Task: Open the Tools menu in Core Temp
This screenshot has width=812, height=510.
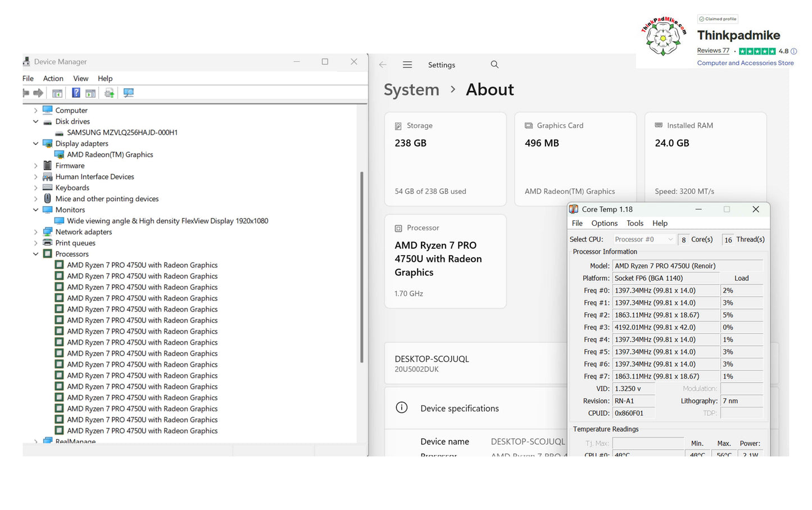Action: (634, 224)
